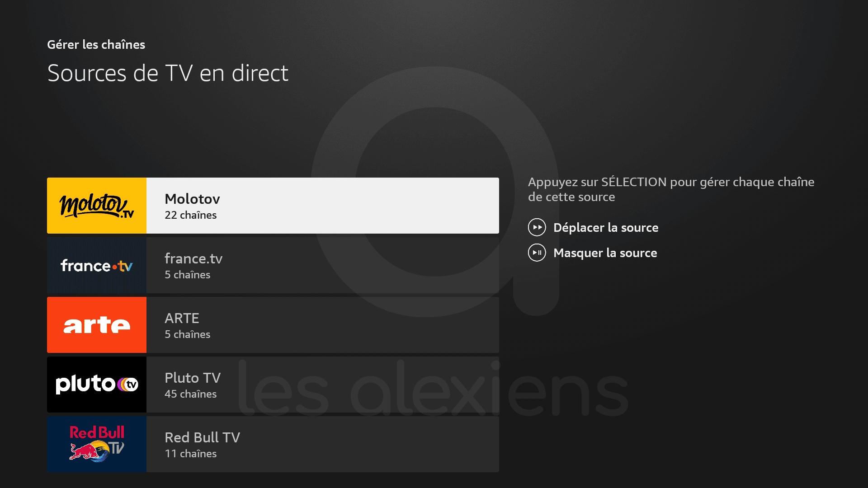Click the Masquer la source label

[605, 253]
